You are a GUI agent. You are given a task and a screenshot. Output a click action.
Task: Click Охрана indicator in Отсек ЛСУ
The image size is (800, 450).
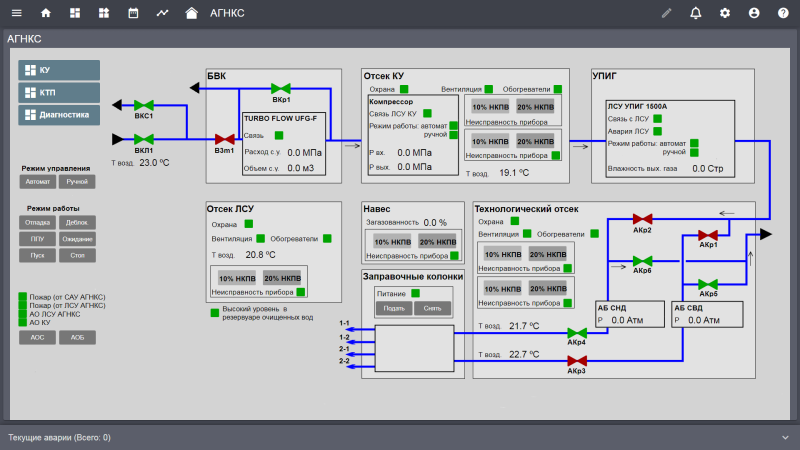coord(248,224)
